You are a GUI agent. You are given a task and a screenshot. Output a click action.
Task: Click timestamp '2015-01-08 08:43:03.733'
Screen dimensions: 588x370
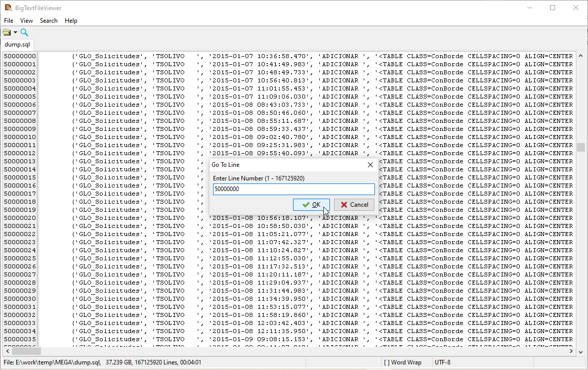point(259,105)
